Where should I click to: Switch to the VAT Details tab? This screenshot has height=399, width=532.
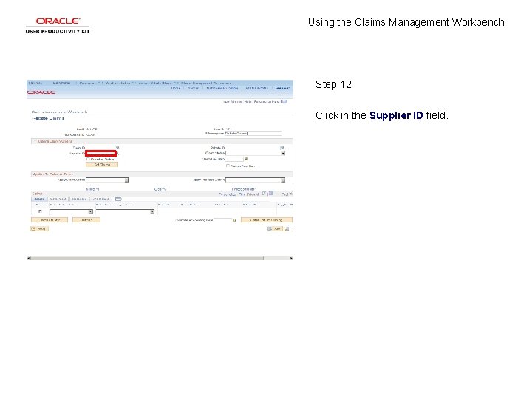coord(100,199)
